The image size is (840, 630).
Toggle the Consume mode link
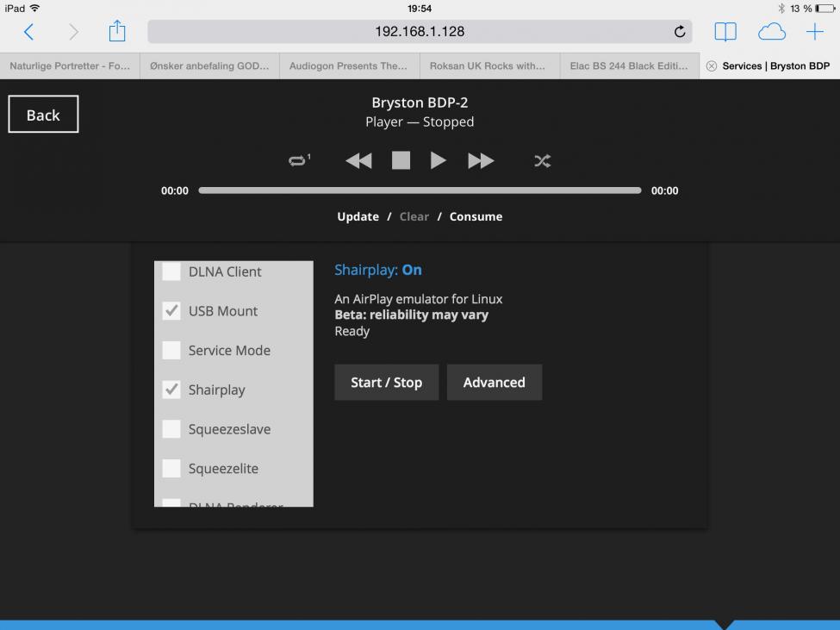coord(476,216)
